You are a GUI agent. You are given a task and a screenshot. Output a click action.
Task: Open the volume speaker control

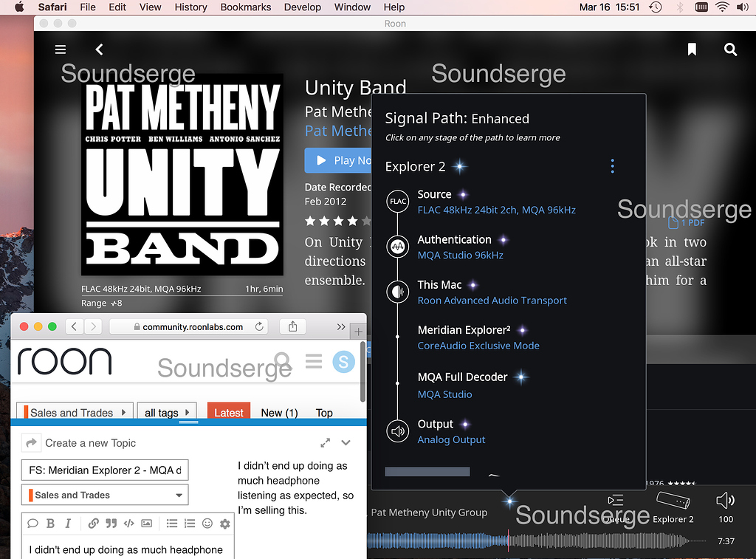tap(725, 501)
